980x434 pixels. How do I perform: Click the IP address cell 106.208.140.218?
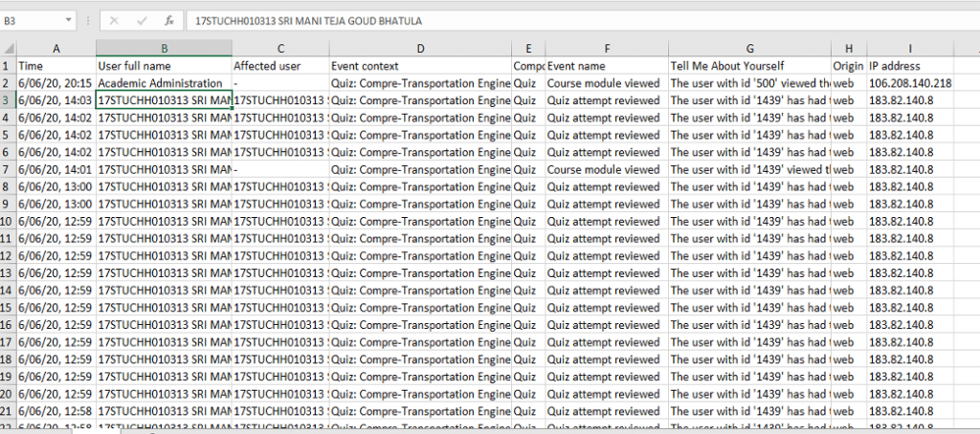tap(909, 83)
